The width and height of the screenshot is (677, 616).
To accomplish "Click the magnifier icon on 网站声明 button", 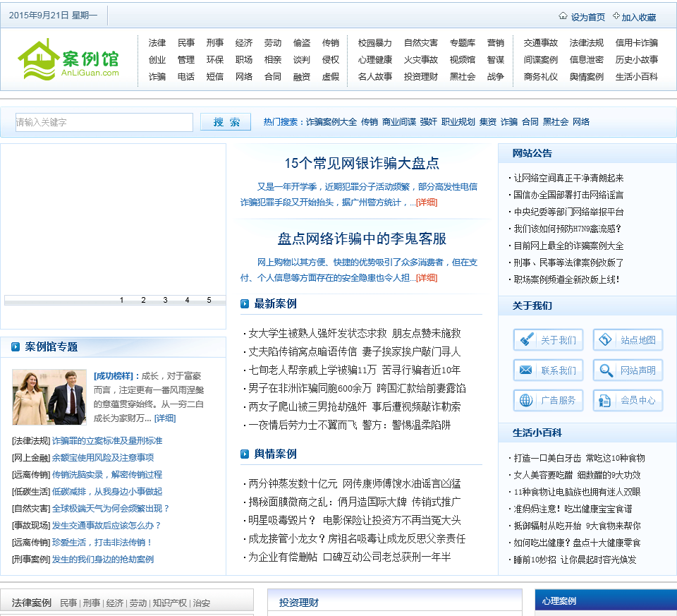I will click(605, 370).
